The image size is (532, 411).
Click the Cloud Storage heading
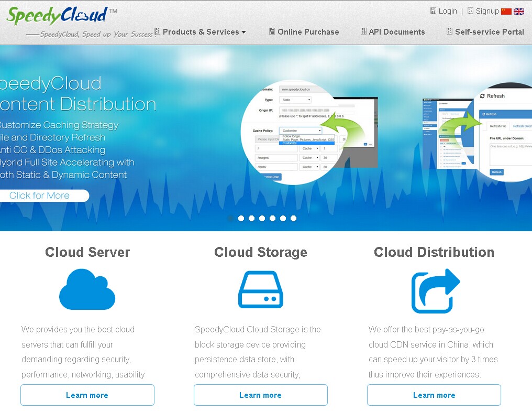coord(261,252)
